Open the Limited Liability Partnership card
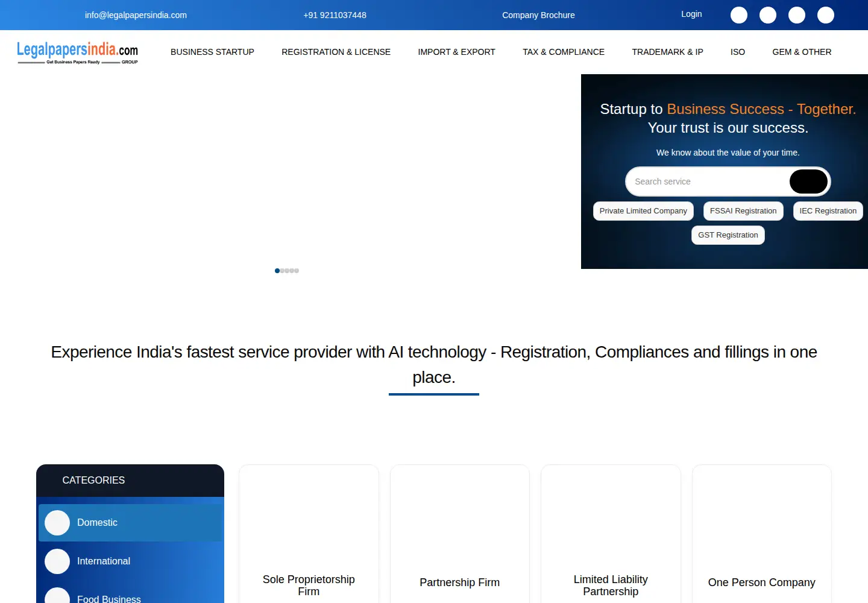 [x=611, y=534]
